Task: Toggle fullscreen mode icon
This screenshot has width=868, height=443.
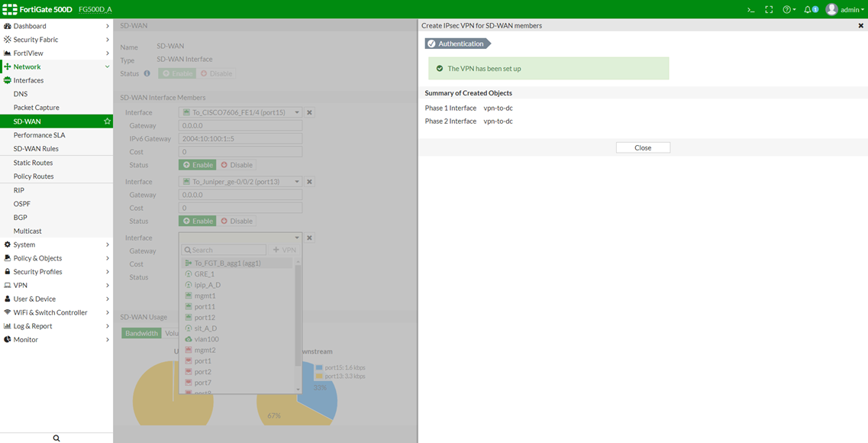Action: (769, 9)
